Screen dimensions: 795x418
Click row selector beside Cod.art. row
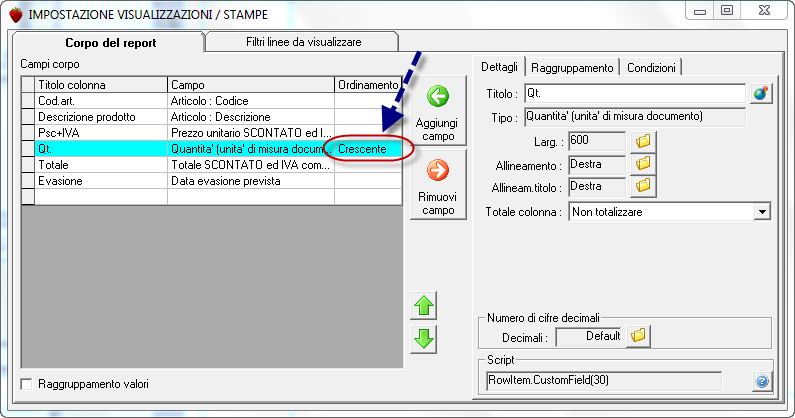pyautogui.click(x=28, y=101)
